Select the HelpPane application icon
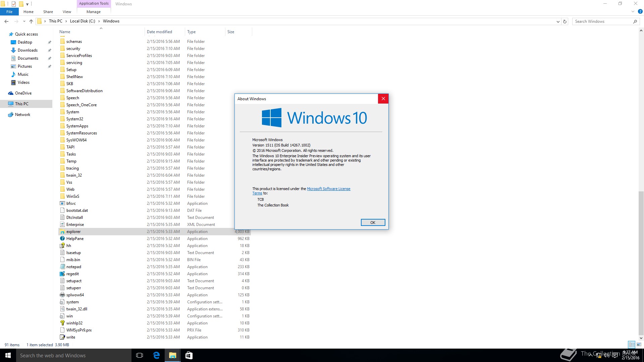 click(62, 239)
